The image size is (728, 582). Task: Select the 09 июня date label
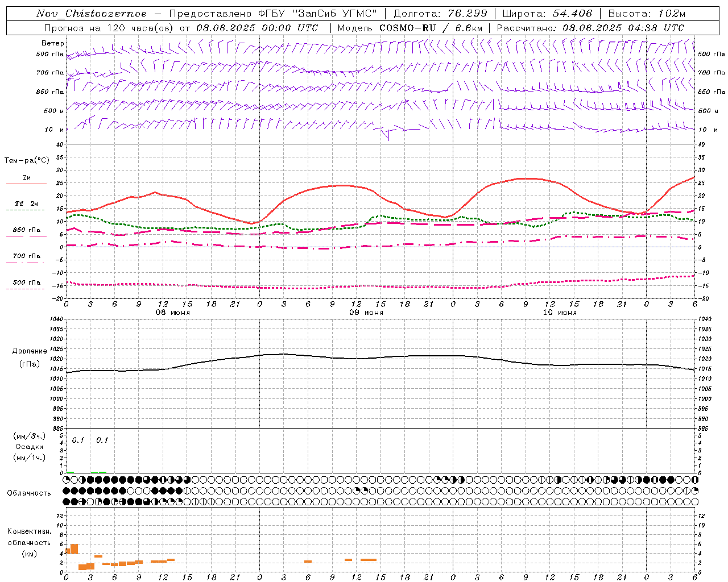[x=366, y=313]
